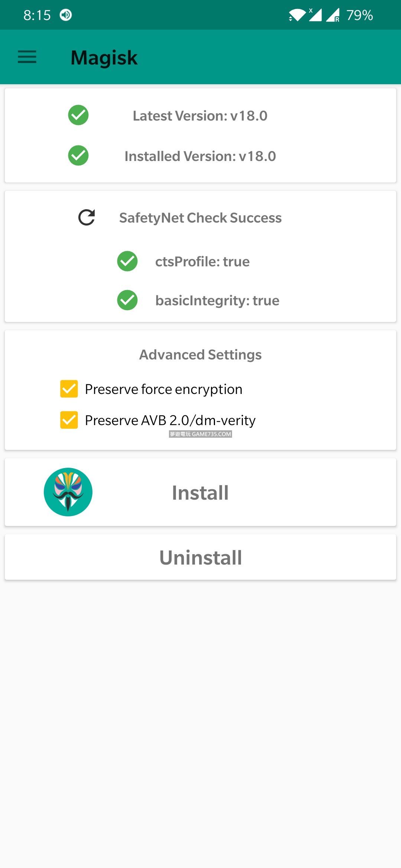Tap the Installed Version green checkmark

coord(78,155)
